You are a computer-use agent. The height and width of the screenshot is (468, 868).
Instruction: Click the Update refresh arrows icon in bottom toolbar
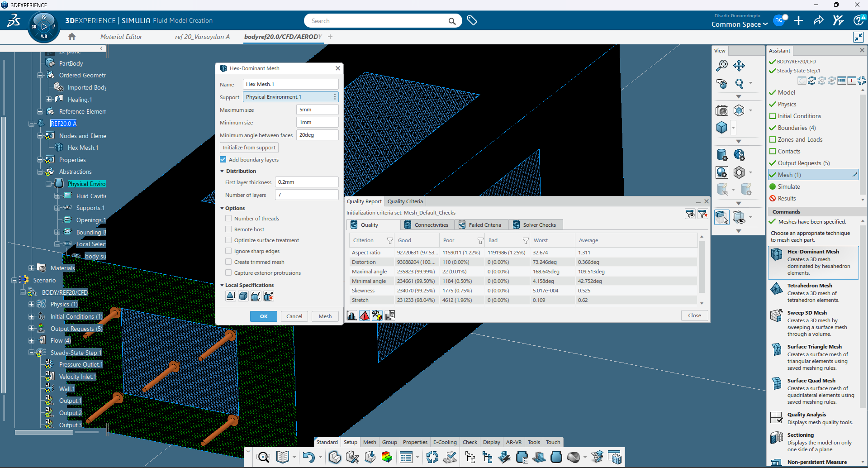click(x=432, y=457)
